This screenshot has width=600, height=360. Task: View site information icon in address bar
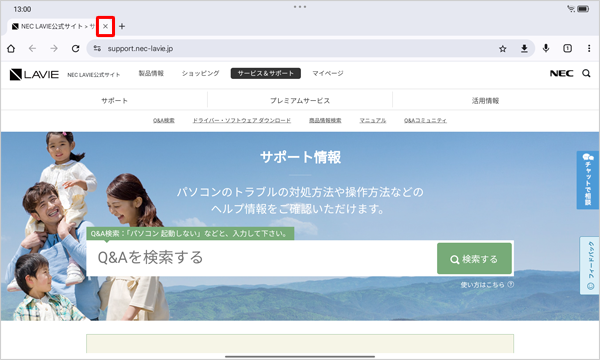click(97, 49)
